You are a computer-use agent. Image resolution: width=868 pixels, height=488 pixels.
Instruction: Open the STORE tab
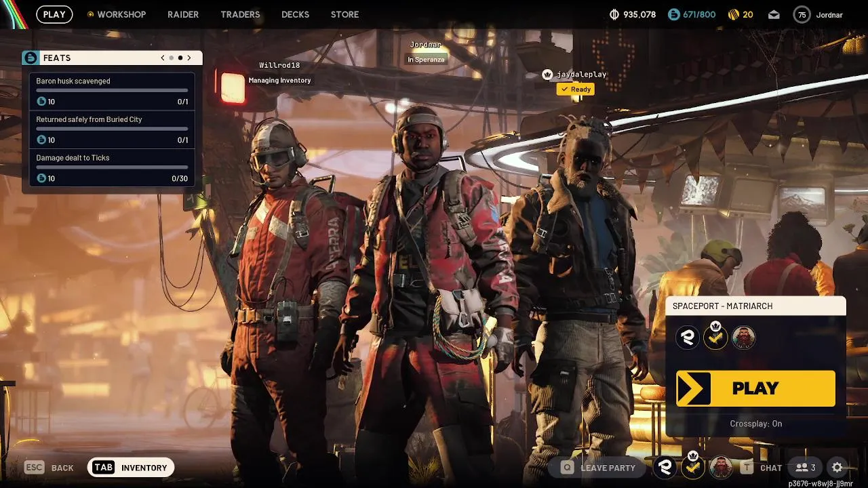click(x=344, y=14)
